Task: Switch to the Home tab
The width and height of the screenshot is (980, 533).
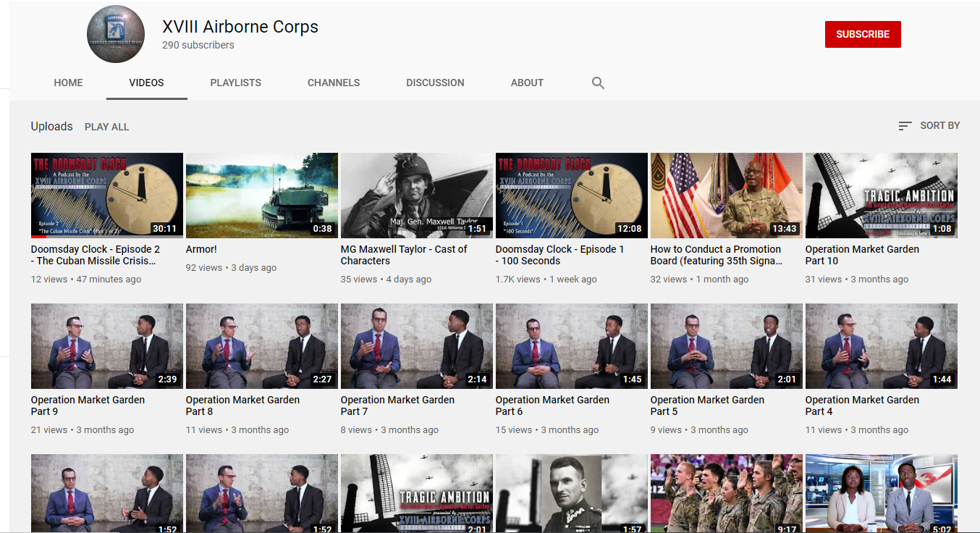Action: 68,83
